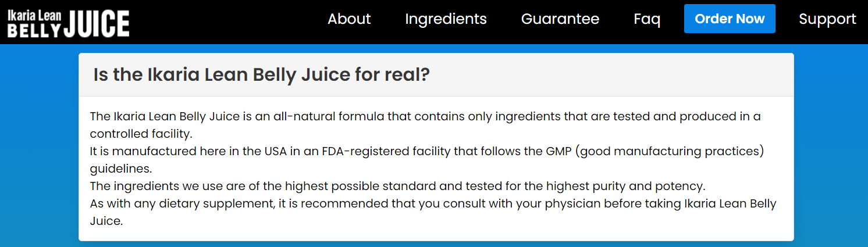Collapse the "Is the Ikaria Lean Belly Juice for real?" question
This screenshot has width=868, height=247.
(x=261, y=75)
